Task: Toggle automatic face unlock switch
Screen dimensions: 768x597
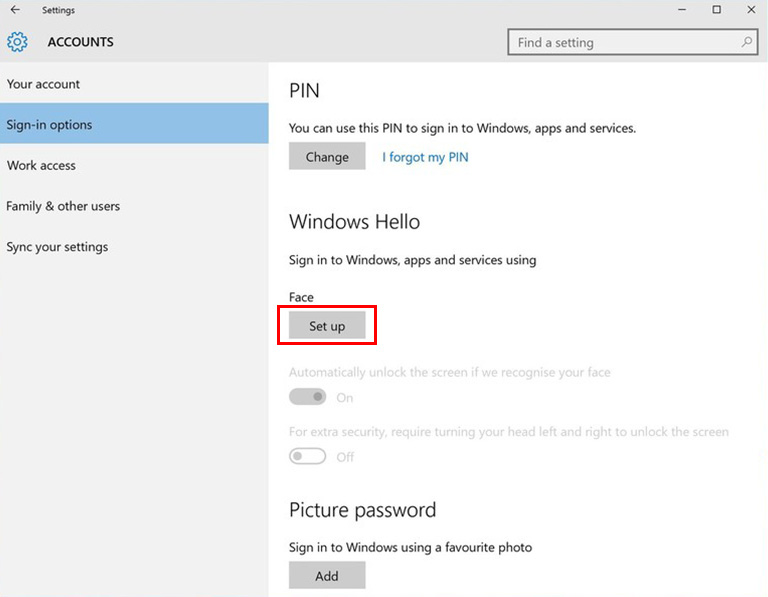Action: point(308,397)
